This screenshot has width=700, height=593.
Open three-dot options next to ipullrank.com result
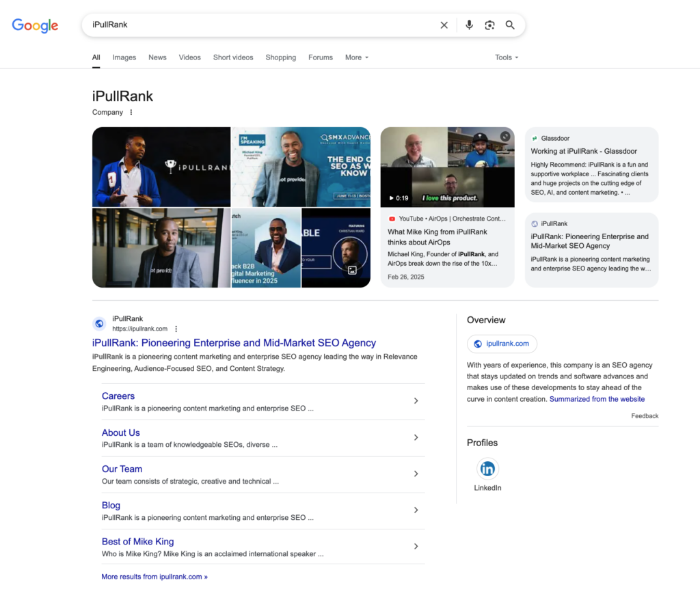(176, 329)
